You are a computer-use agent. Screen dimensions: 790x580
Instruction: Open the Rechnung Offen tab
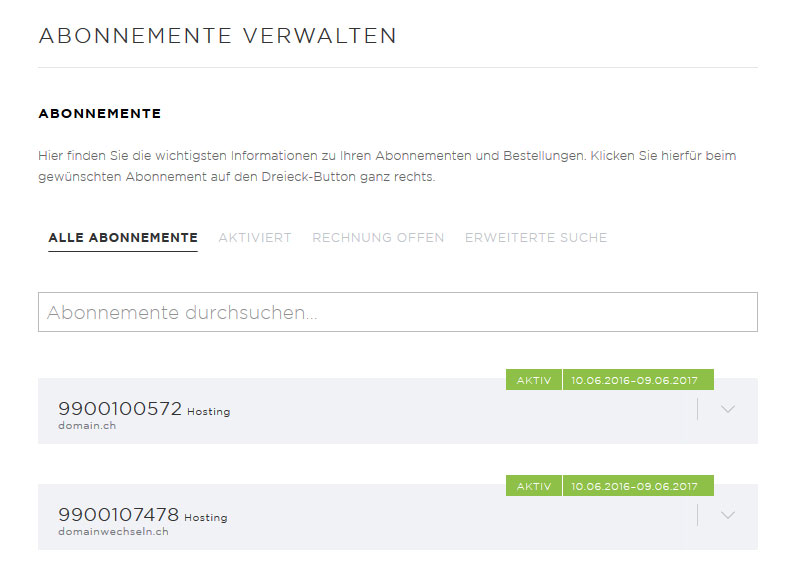(378, 238)
